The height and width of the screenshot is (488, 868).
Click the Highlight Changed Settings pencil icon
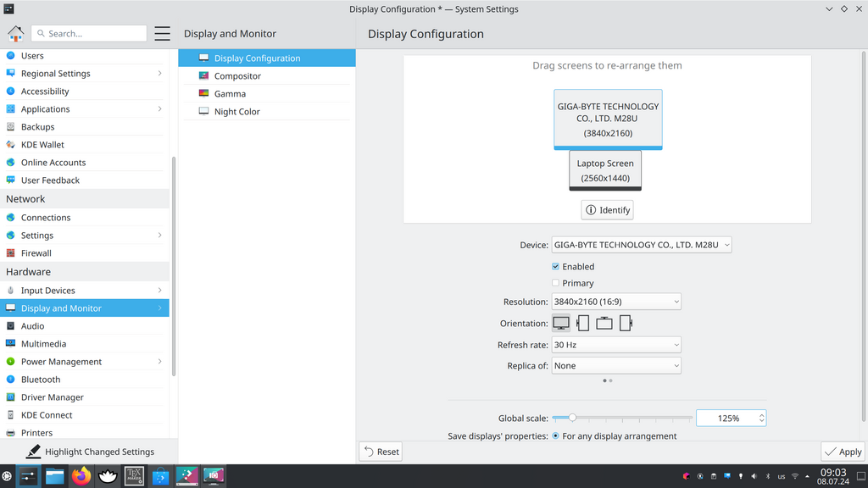point(33,452)
